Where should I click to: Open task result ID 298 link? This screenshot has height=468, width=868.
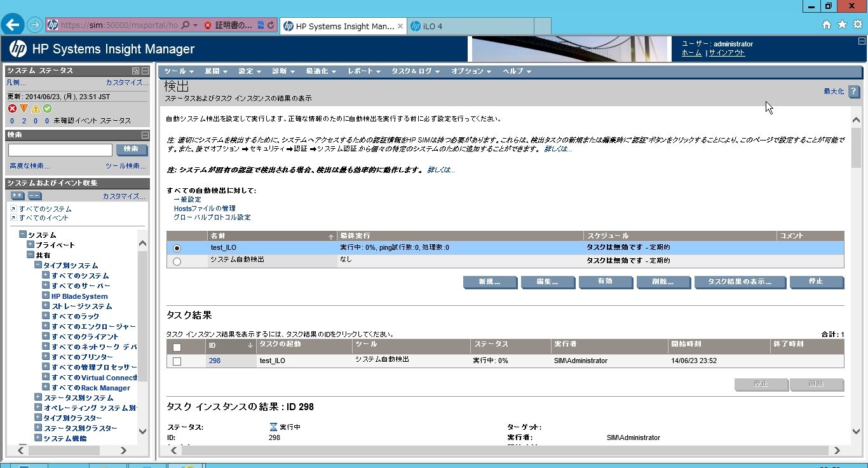click(214, 361)
